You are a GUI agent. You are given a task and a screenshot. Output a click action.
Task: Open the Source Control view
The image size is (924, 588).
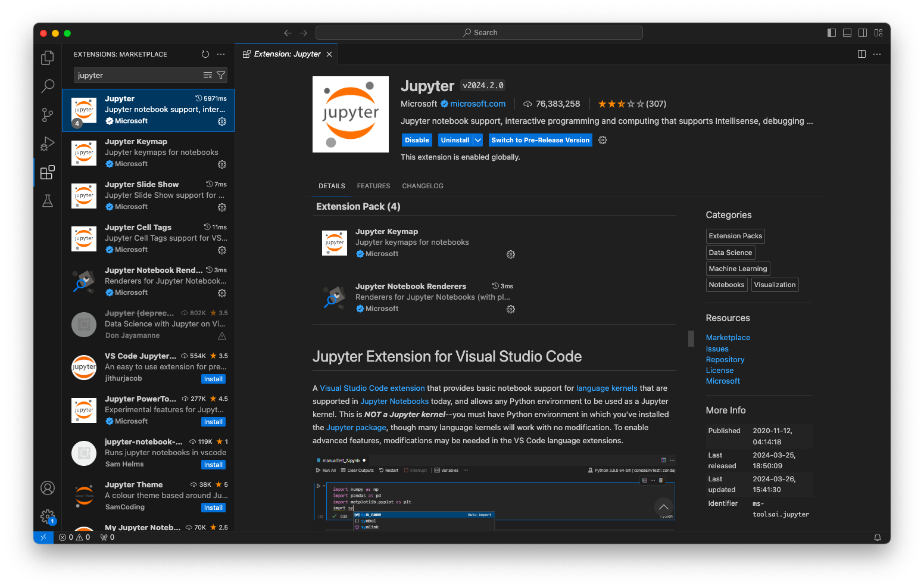(47, 115)
